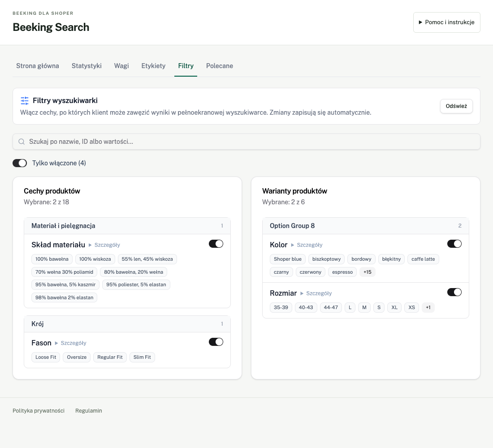The image size is (493, 448).
Task: Click the magnifier icon in the search field
Action: 22,142
